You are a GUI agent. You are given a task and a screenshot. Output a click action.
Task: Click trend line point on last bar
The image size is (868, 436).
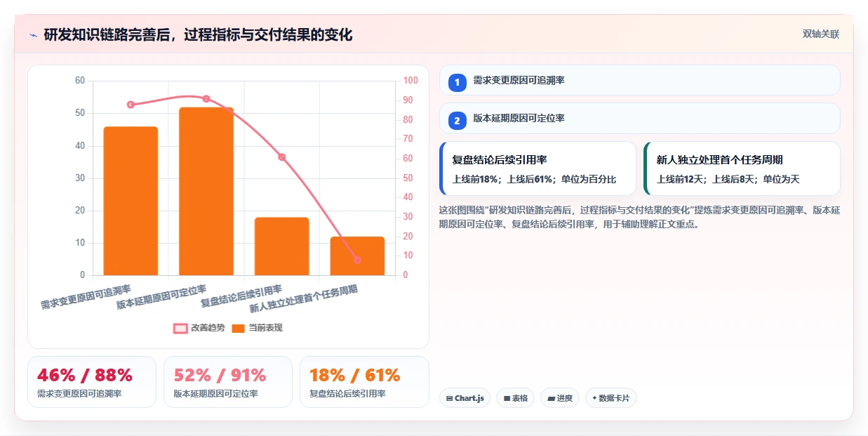click(357, 260)
